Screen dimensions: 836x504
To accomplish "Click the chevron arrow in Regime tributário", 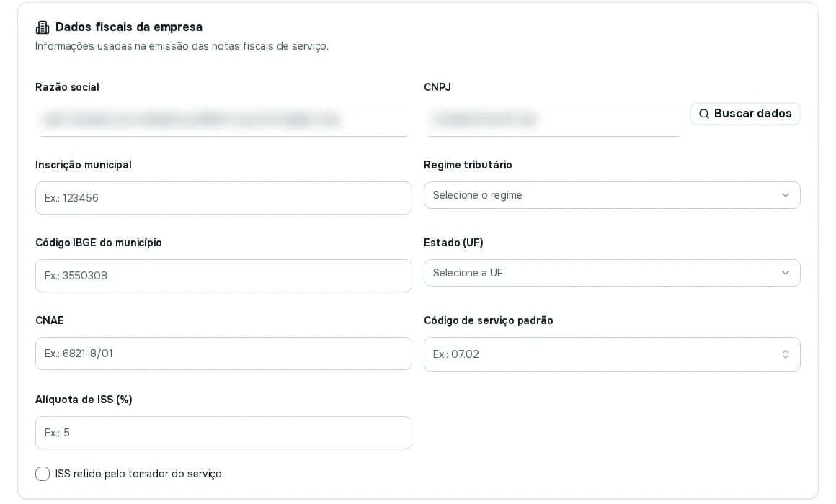I will 785,195.
